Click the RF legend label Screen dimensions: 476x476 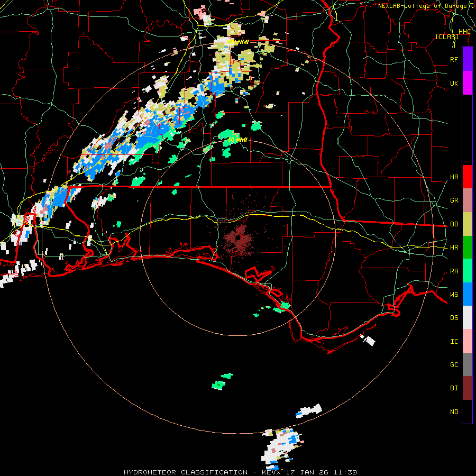454,59
